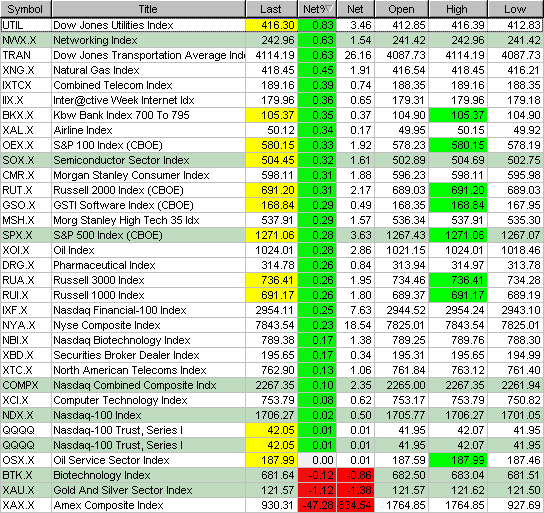Click the Low column header
Screen dimensions: 544x513
click(516, 9)
